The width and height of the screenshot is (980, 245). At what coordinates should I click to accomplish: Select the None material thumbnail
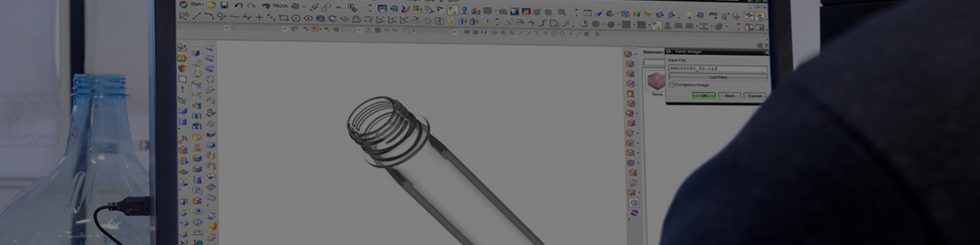(x=656, y=82)
